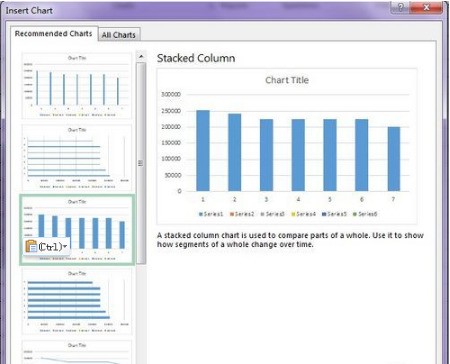Viewport: 450px width, 364px height.
Task: Click the preview column for category 4
Action: [298, 155]
